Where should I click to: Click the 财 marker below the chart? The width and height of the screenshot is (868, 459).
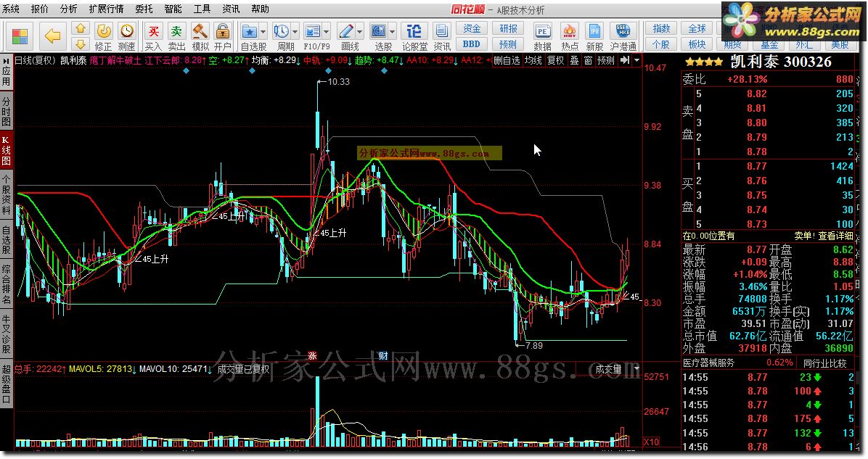pos(383,356)
